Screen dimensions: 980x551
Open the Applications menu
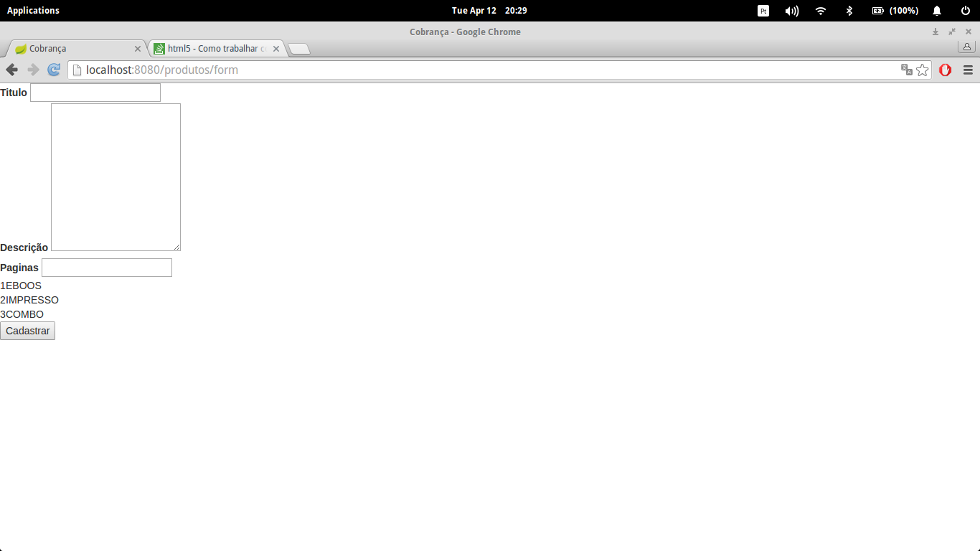(33, 11)
